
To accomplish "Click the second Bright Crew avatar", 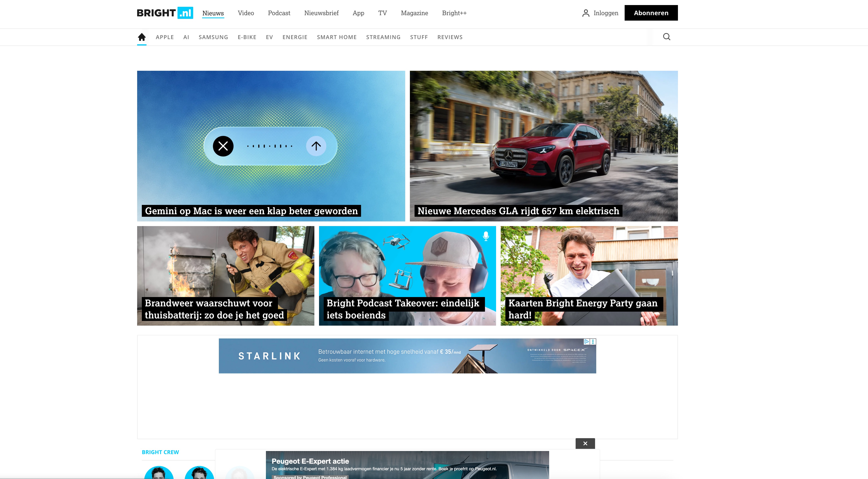I will [x=199, y=472].
